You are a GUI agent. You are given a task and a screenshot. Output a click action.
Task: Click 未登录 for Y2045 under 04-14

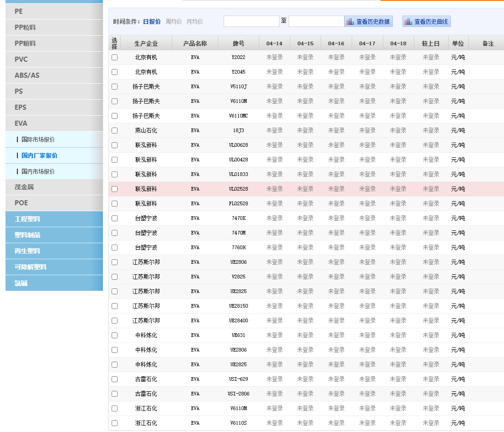click(x=274, y=72)
